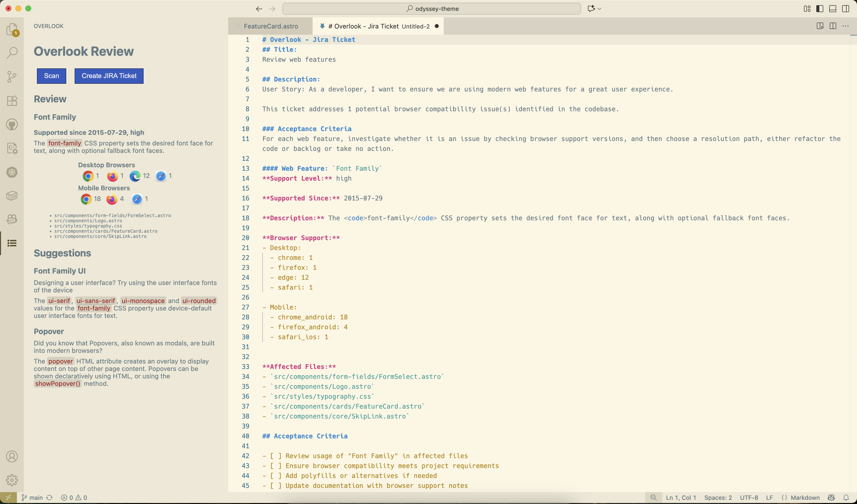Image resolution: width=857 pixels, height=504 pixels.
Task: Open the GitHub view in activity bar
Action: (x=12, y=124)
